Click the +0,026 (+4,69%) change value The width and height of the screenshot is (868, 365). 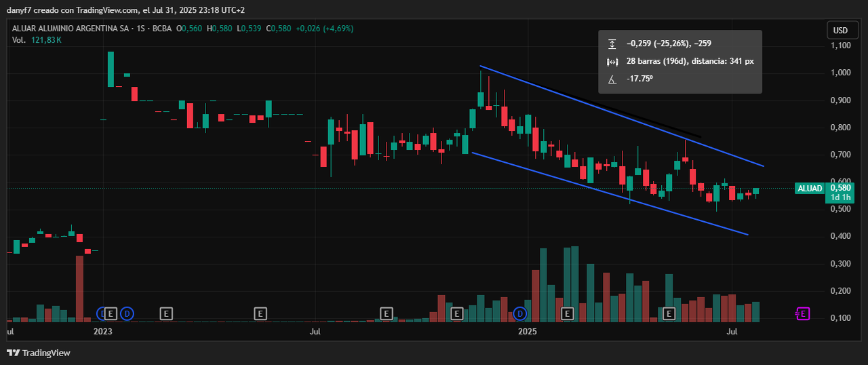tap(325, 28)
